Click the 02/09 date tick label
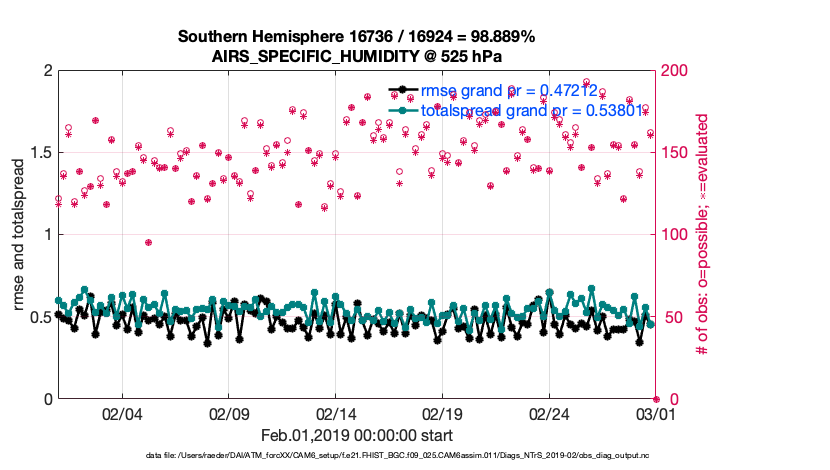 tap(229, 414)
